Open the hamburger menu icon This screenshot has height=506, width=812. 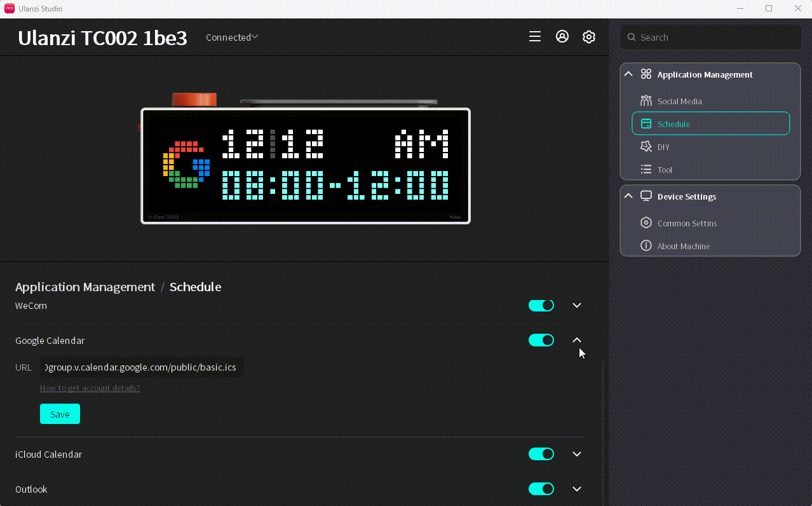point(535,37)
